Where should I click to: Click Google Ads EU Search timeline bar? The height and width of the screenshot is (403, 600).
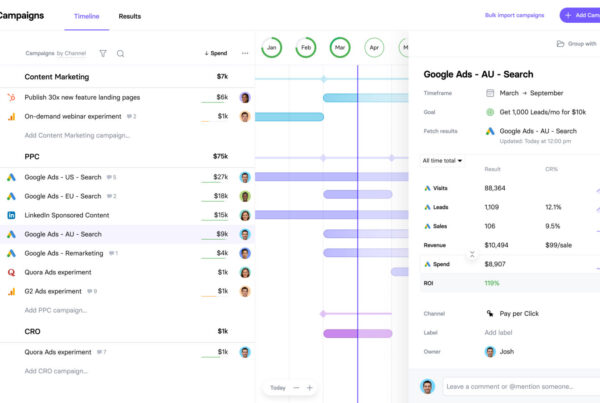(x=358, y=194)
